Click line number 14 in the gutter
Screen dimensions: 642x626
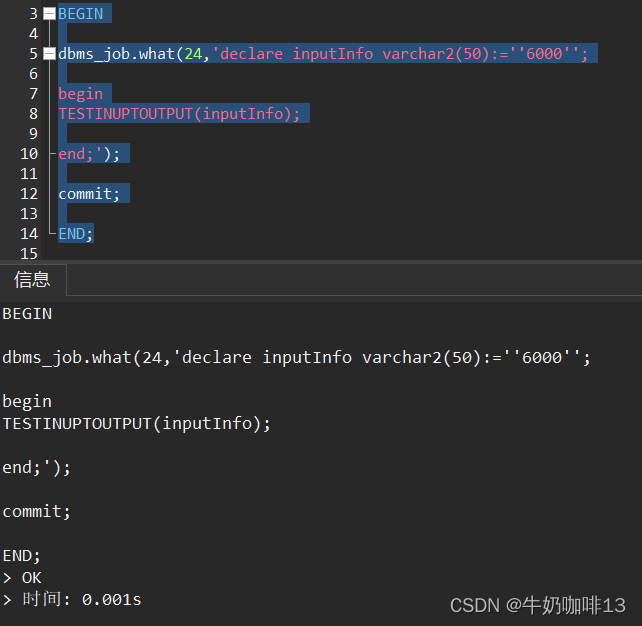(29, 234)
